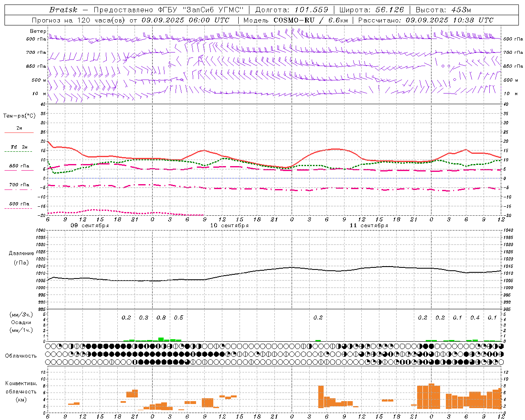The image size is (525, 420).
Task: Click the "500 гПа" entry in temperature legend
Action: pyautogui.click(x=19, y=204)
